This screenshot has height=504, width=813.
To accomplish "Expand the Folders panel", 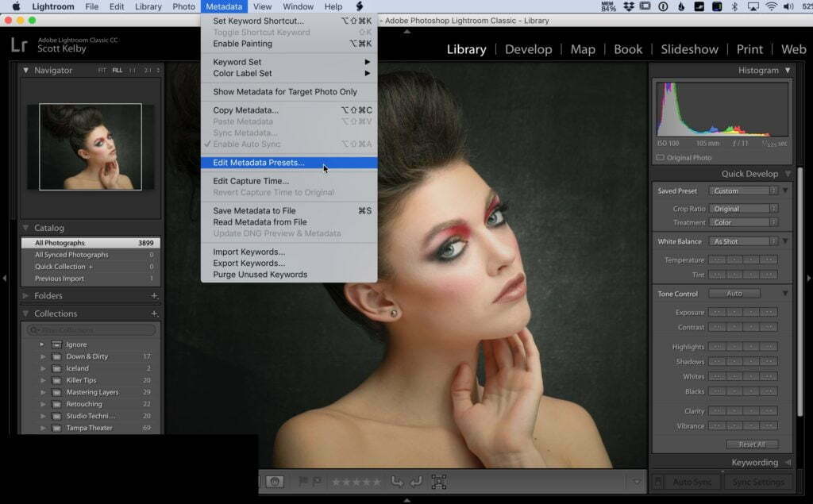I will coord(26,295).
